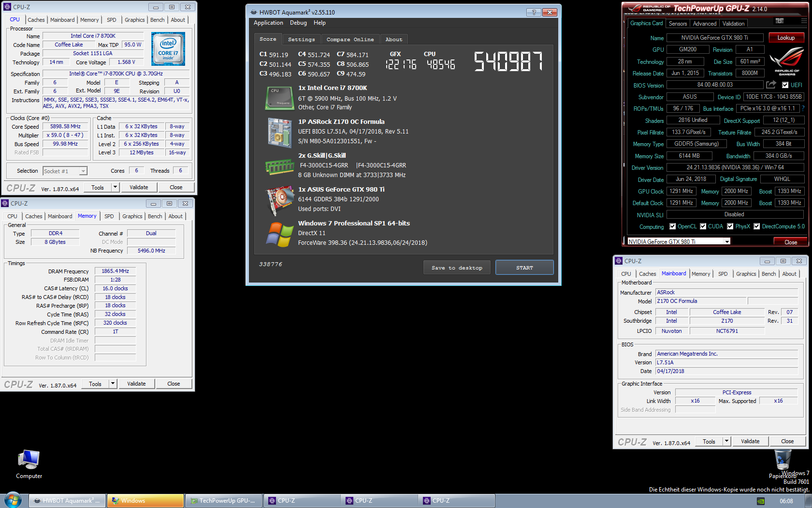Click Validate in CPU-Z Mainboard window

pos(750,441)
